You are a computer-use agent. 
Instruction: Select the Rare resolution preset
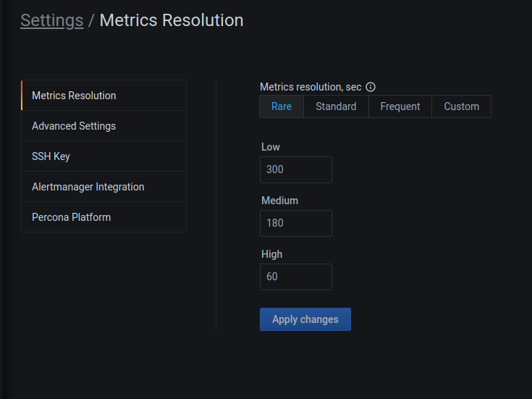[282, 106]
